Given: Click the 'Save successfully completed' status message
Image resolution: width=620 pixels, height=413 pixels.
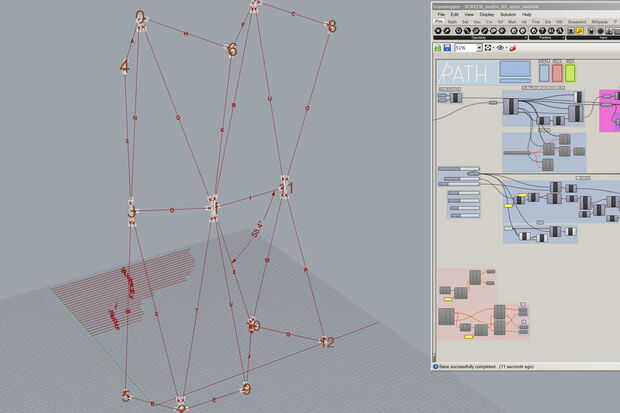Looking at the screenshot, I should 486,367.
